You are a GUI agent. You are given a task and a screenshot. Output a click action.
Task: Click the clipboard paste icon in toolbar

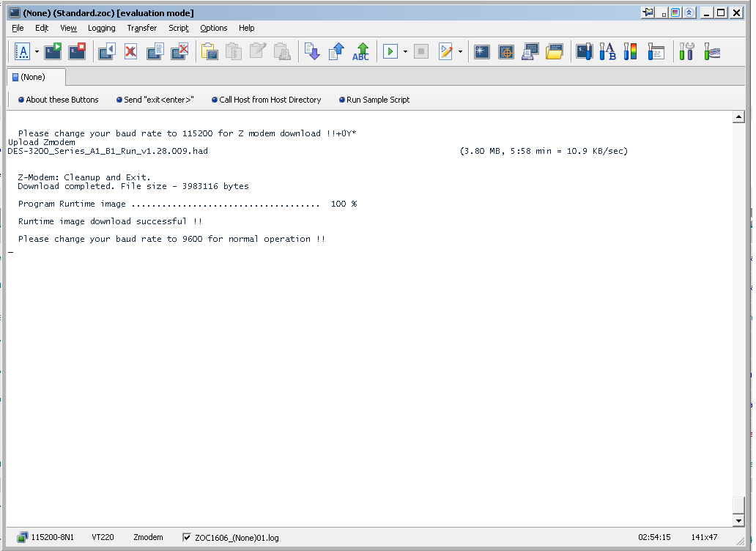(210, 52)
